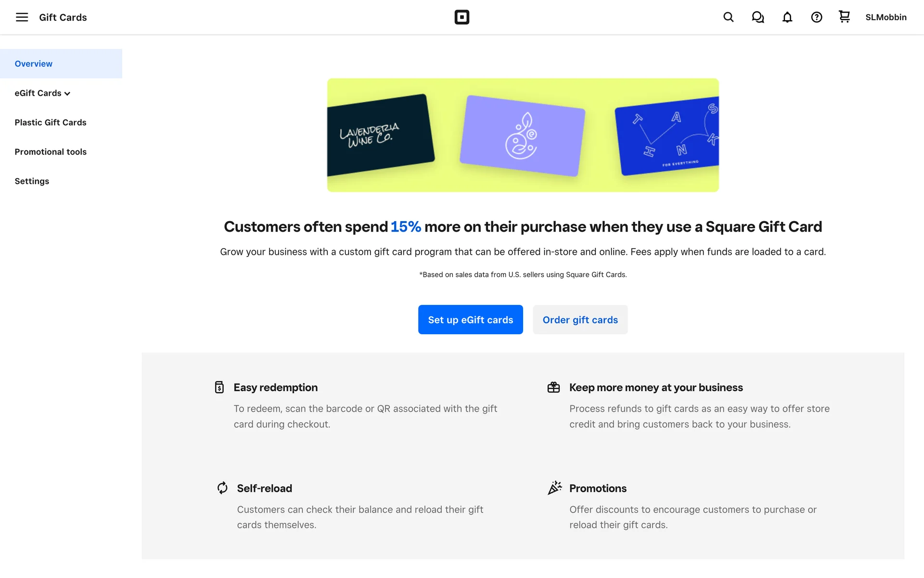
Task: Expand the eGift Cards submenu
Action: tap(43, 93)
